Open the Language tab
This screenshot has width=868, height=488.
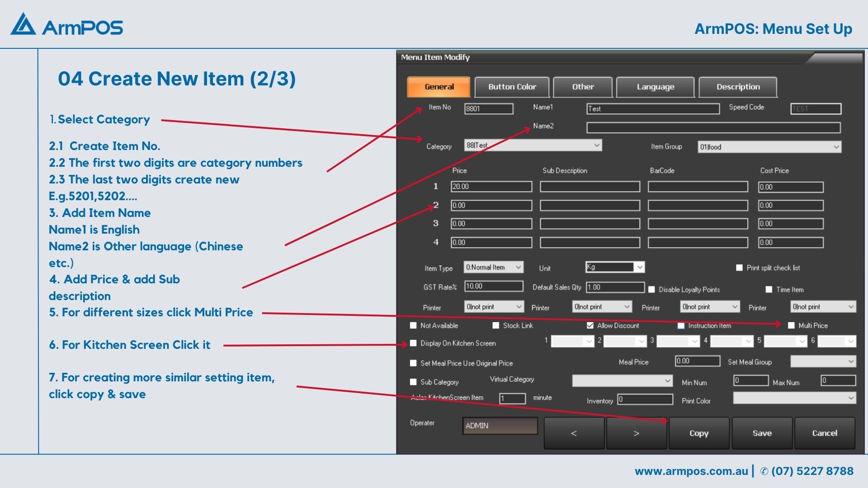tap(655, 87)
